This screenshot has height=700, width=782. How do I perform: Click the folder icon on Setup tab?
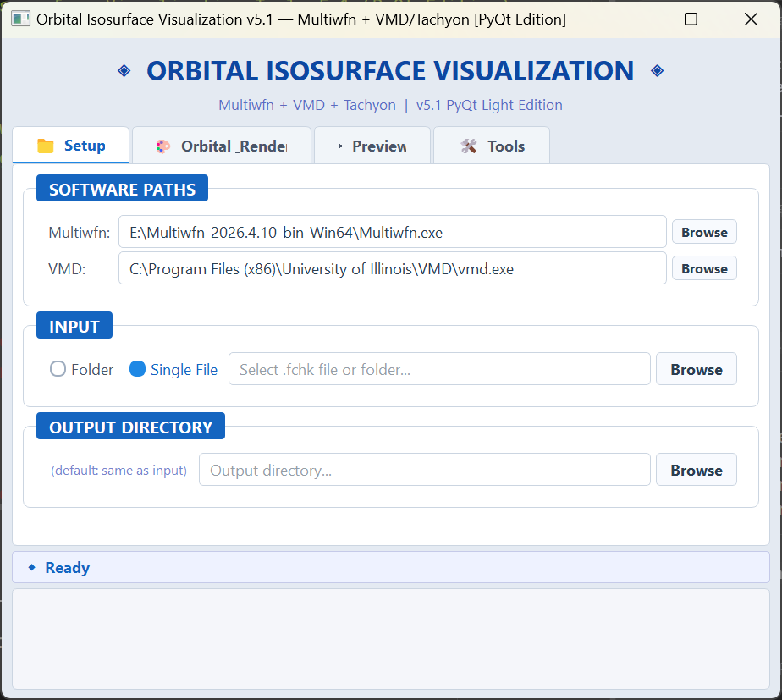coord(46,146)
